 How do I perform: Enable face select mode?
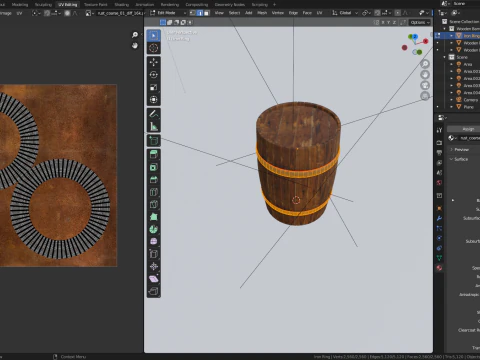point(207,13)
